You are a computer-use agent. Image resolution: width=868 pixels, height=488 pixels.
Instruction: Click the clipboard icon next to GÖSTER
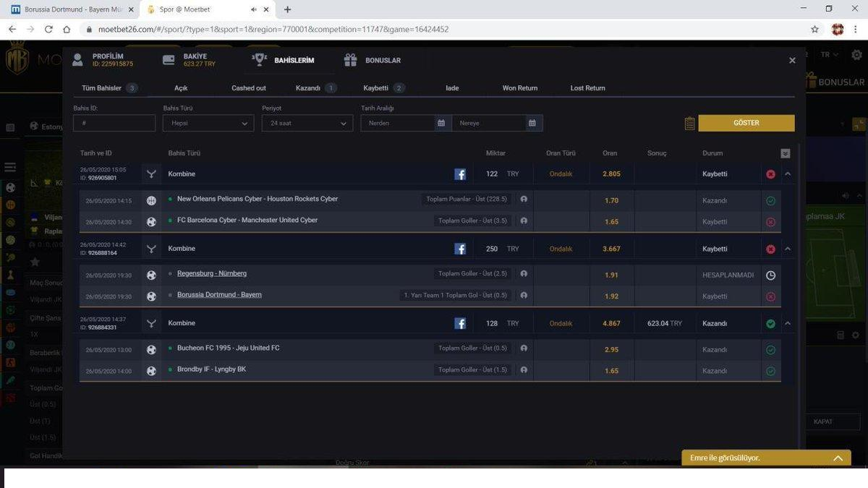(x=689, y=124)
